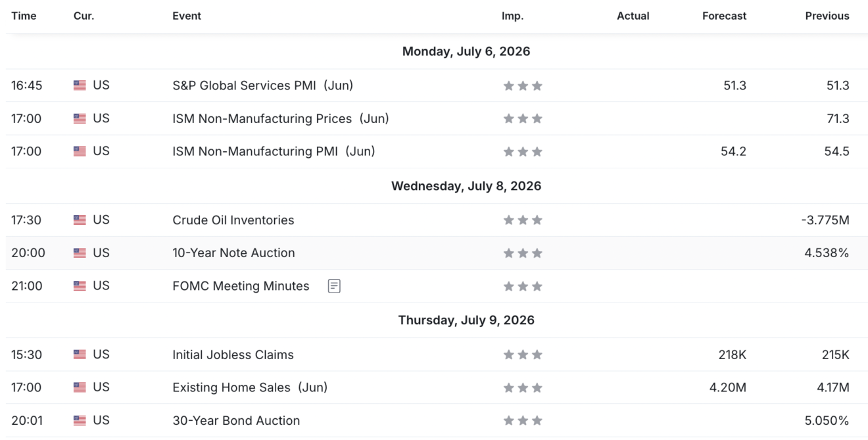Click the Forecast column header

click(x=724, y=16)
